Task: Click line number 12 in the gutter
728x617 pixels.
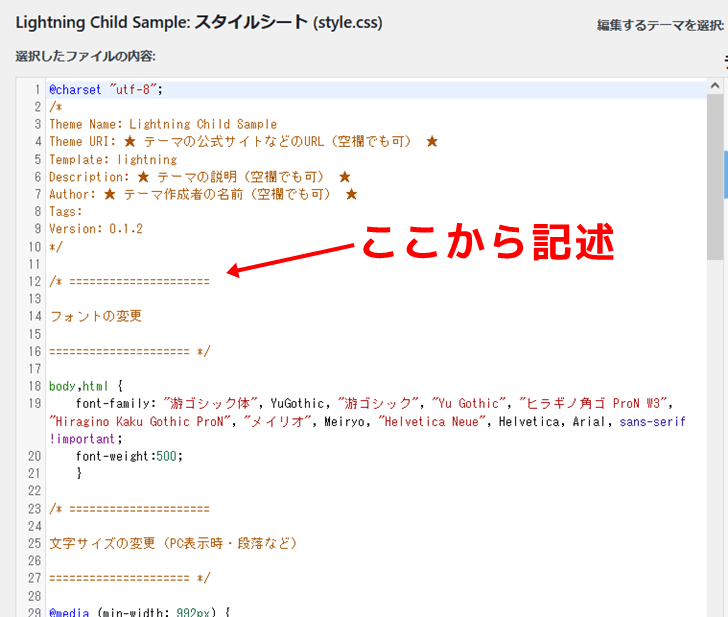Action: (x=35, y=281)
